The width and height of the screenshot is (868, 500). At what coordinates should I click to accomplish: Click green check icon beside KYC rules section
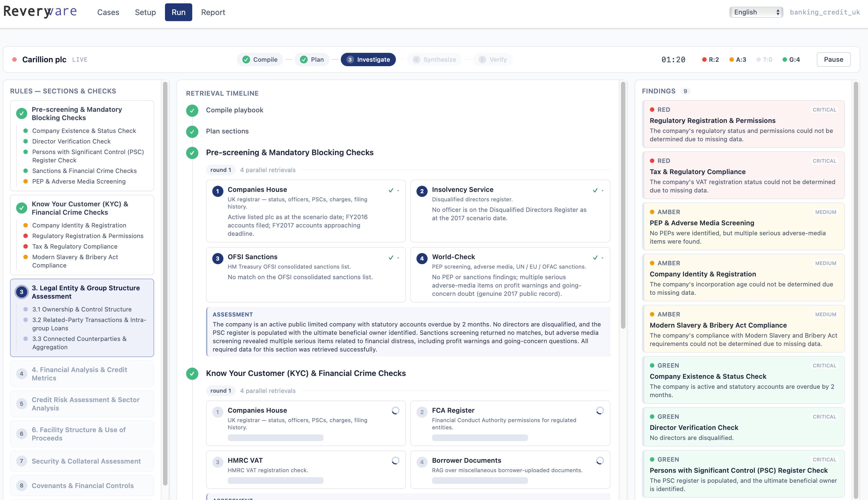tap(22, 208)
